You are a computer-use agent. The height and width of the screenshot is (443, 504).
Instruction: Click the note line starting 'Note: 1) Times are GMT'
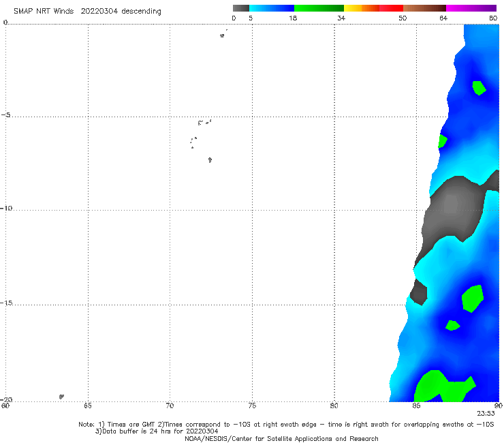(x=286, y=425)
